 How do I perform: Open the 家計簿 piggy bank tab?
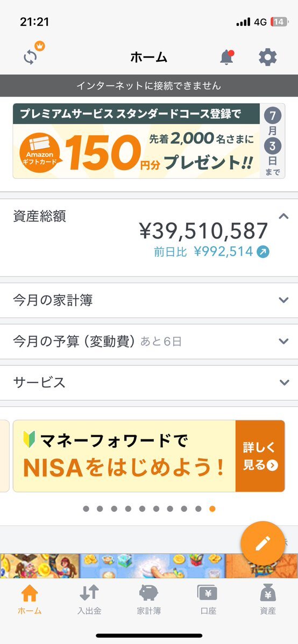pos(148,599)
